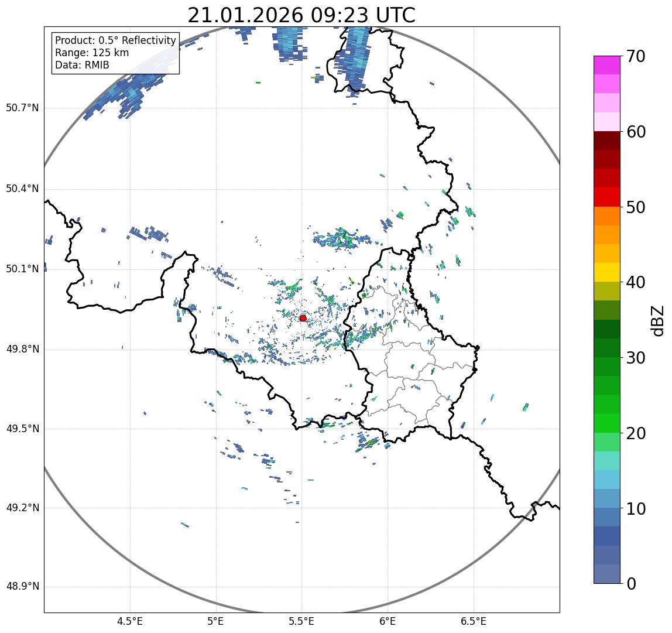Pick the bright red swatch just above 50 dBZ
This screenshot has height=633, width=672.
tap(607, 197)
